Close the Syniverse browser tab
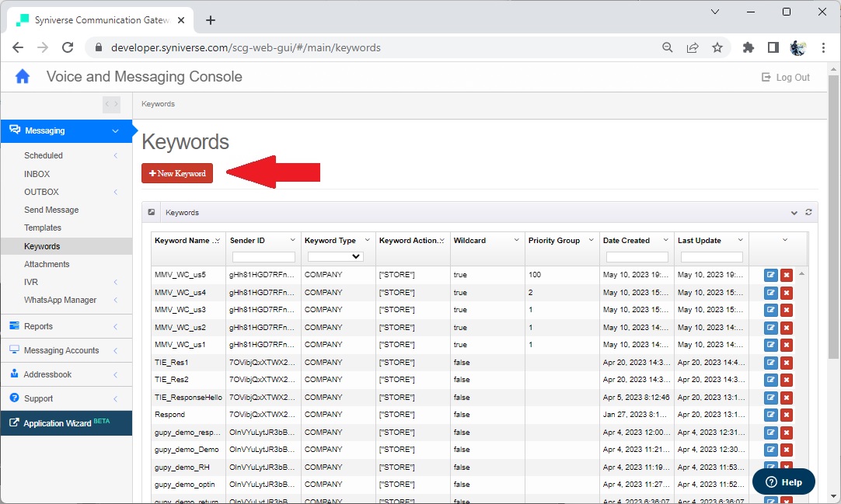Screen dimensions: 841x504 181,20
